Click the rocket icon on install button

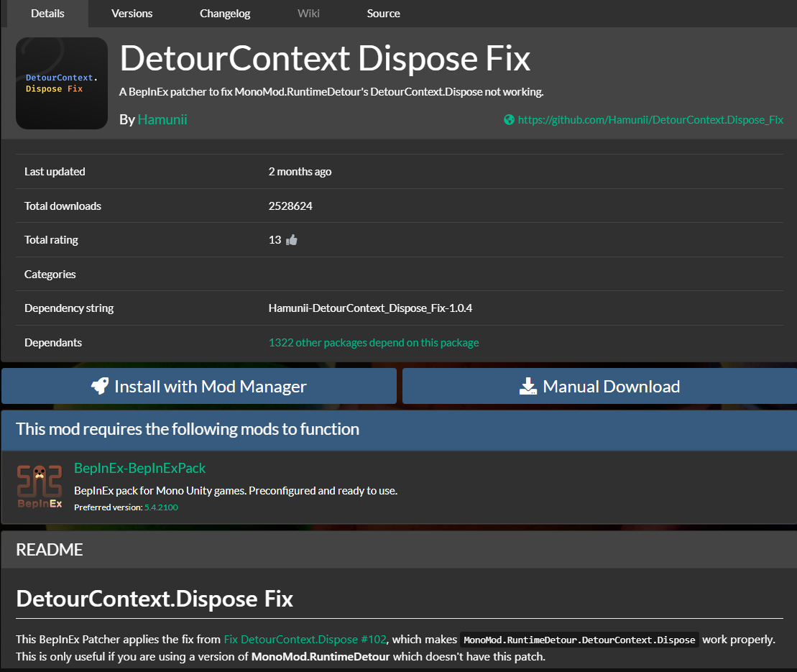click(x=100, y=387)
